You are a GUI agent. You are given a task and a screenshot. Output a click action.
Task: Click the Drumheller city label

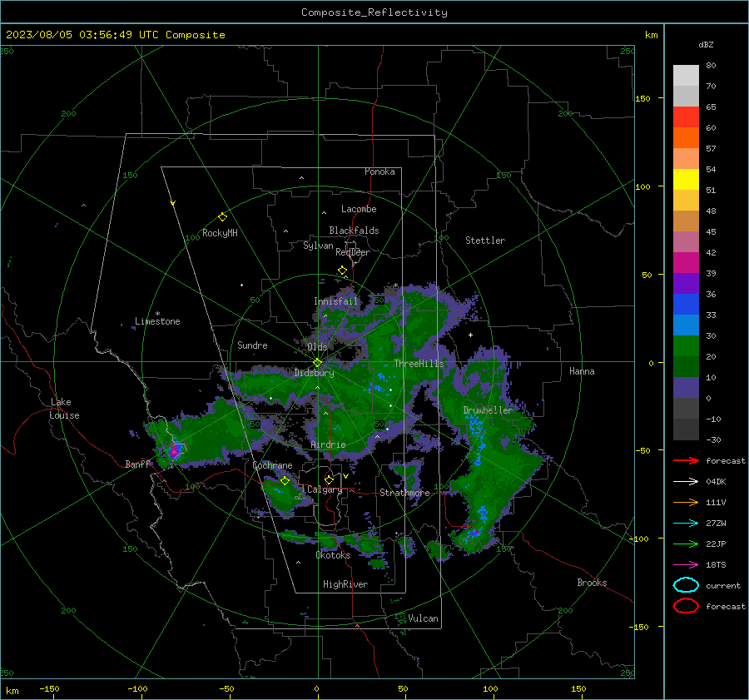488,410
